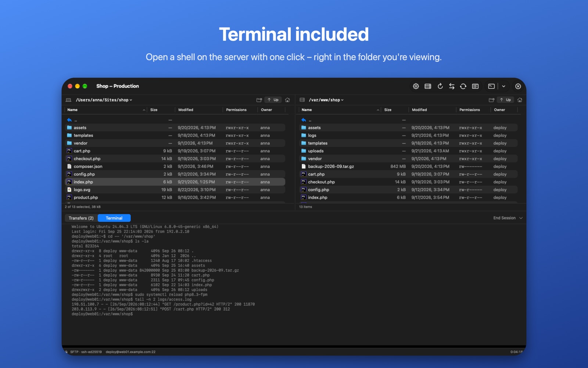Click the sync circular arrows icon

tap(463, 86)
